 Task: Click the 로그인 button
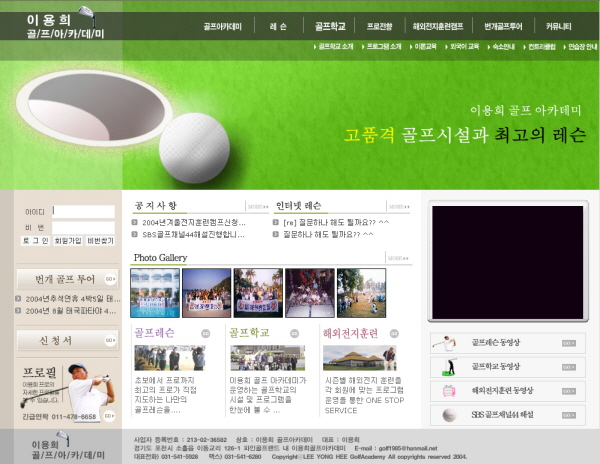pyautogui.click(x=35, y=241)
